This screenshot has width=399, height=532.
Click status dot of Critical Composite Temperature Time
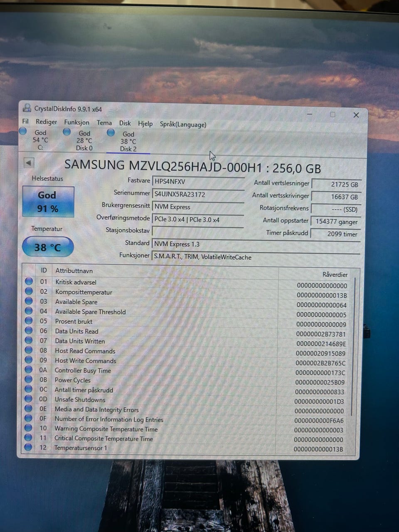tap(28, 438)
